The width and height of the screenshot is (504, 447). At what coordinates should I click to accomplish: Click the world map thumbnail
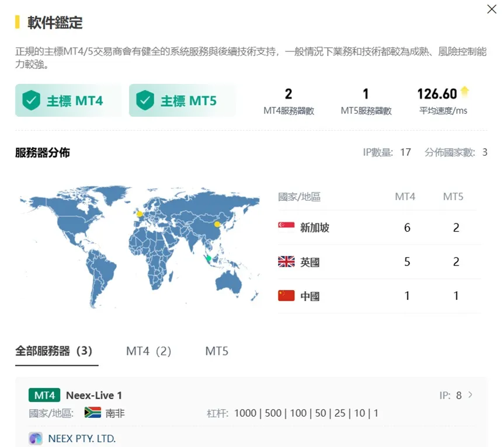139,247
